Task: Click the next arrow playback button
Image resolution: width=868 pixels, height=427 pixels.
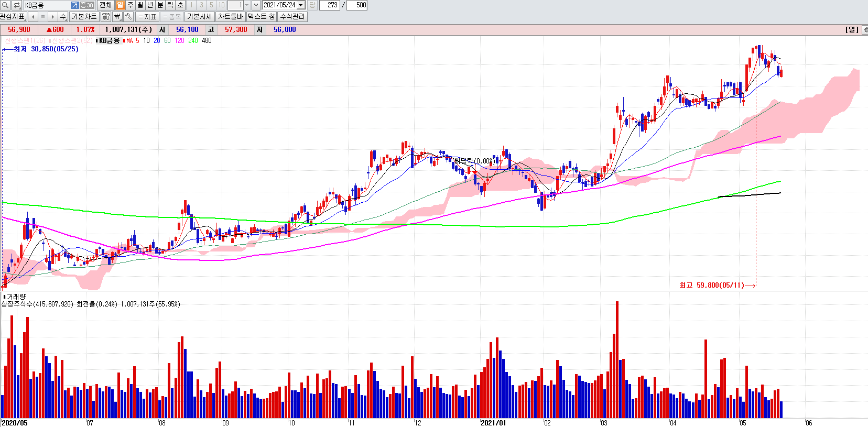Action: coord(52,17)
